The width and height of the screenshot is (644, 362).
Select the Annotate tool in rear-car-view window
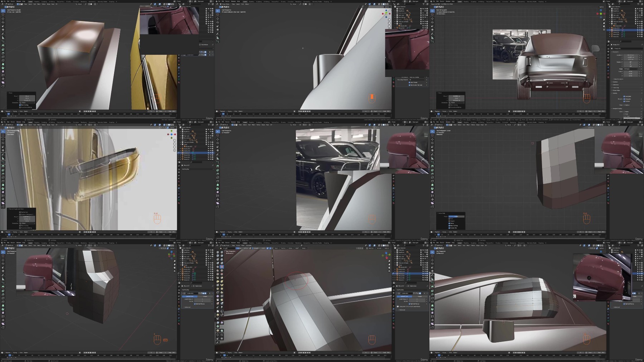pyautogui.click(x=432, y=34)
